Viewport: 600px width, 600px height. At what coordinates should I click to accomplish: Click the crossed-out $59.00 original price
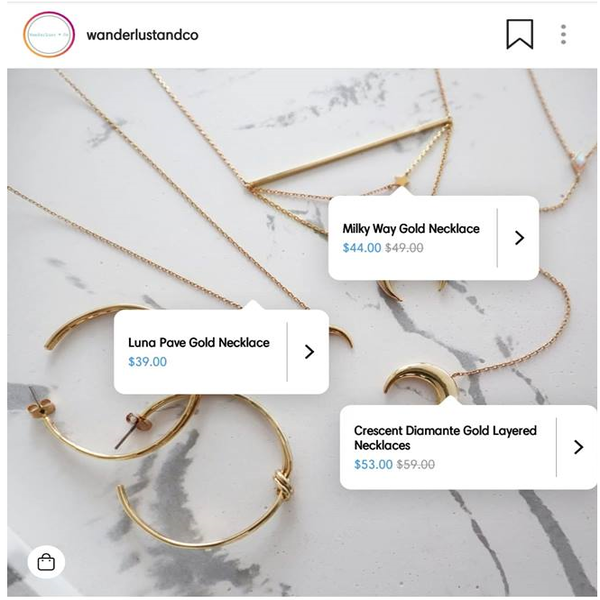(416, 465)
